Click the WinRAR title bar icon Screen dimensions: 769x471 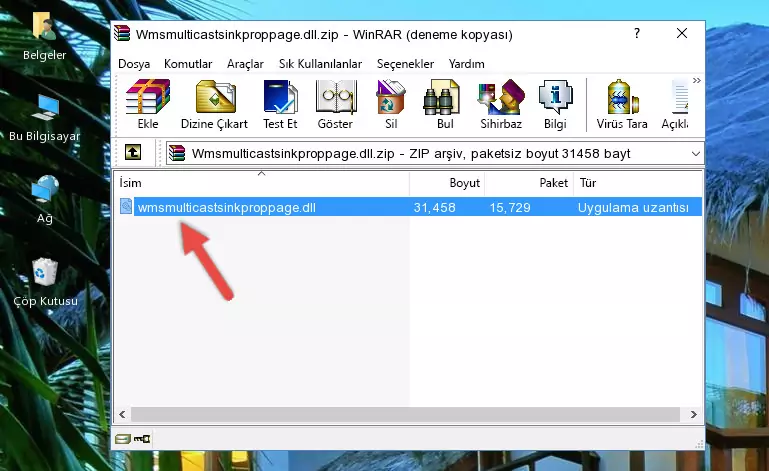(122, 33)
